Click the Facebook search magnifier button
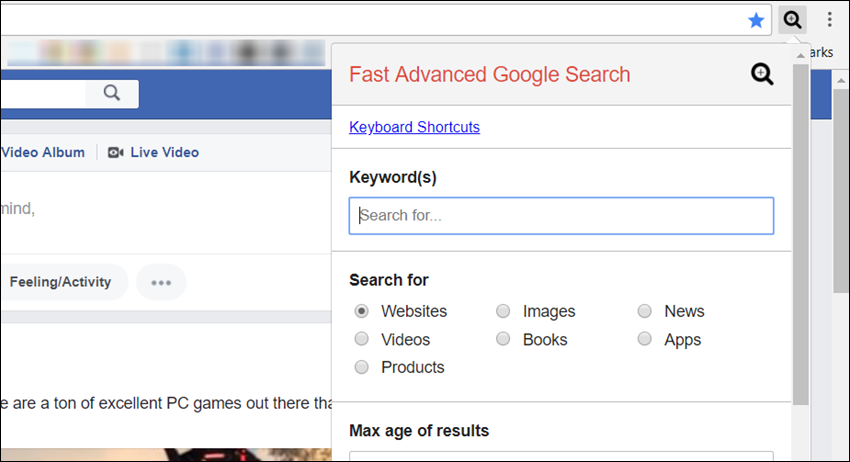850x462 pixels. pyautogui.click(x=112, y=93)
